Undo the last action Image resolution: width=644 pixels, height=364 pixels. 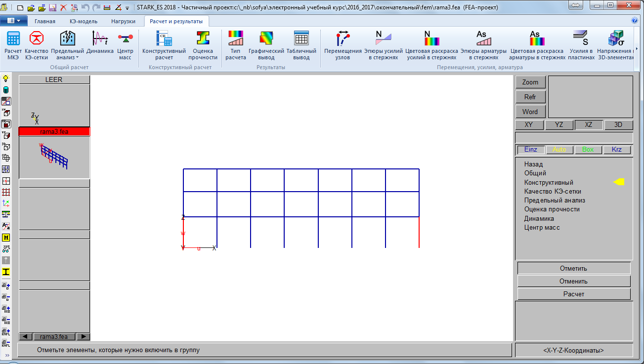[x=85, y=8]
